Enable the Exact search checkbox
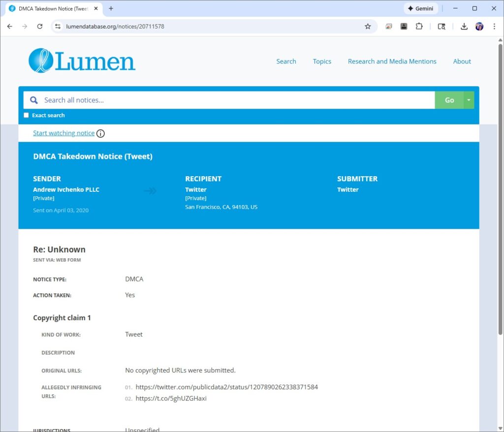 point(27,116)
